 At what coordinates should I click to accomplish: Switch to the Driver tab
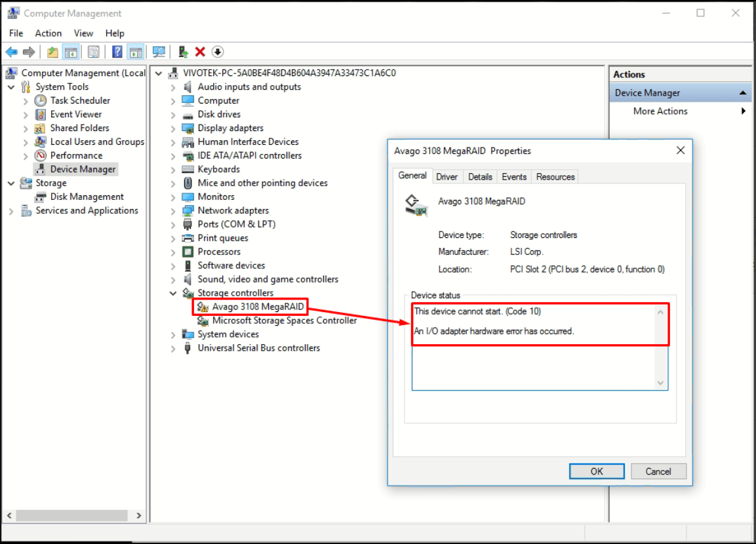(x=447, y=176)
